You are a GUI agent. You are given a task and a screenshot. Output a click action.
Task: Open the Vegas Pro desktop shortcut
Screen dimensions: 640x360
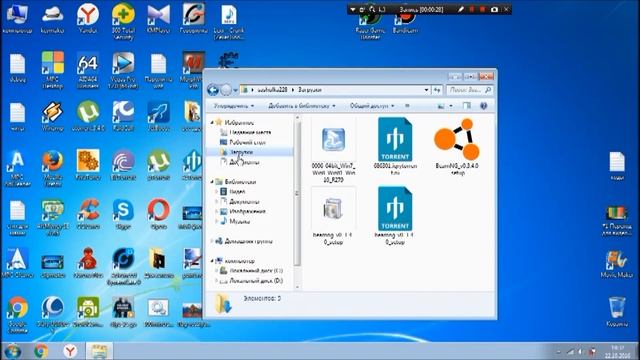(x=123, y=70)
